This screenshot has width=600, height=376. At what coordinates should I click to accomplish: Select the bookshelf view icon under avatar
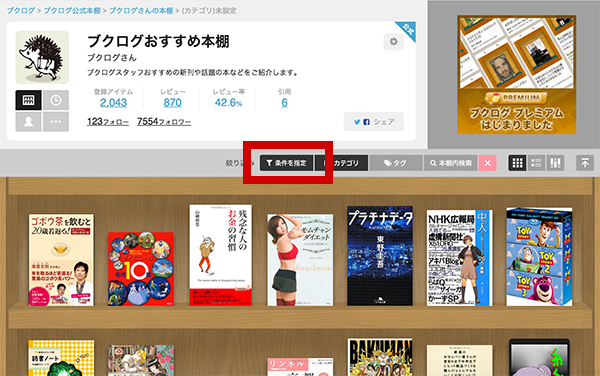(x=28, y=100)
